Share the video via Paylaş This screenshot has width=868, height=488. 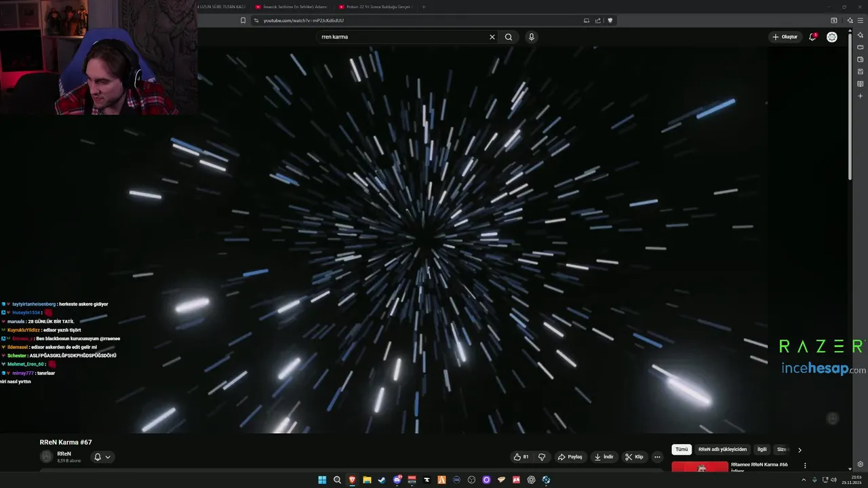point(570,457)
